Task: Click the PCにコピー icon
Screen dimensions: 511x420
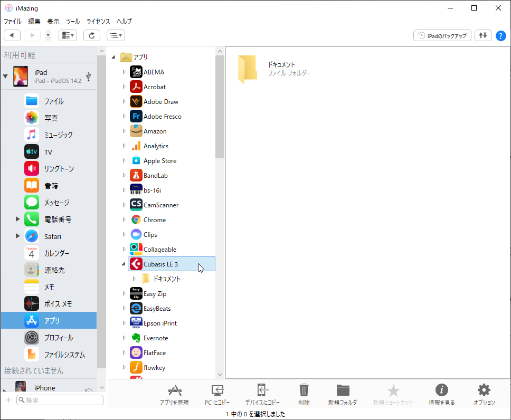Action: (217, 390)
